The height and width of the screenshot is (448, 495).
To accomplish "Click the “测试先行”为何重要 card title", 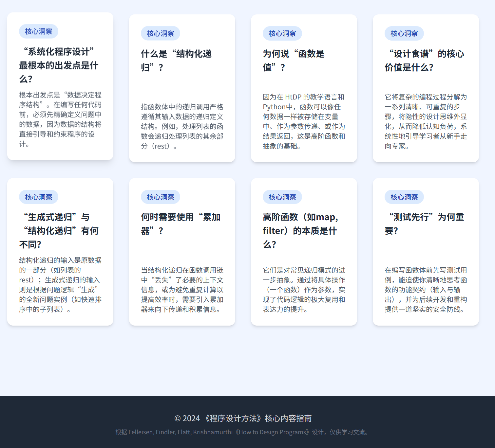I will [x=425, y=224].
